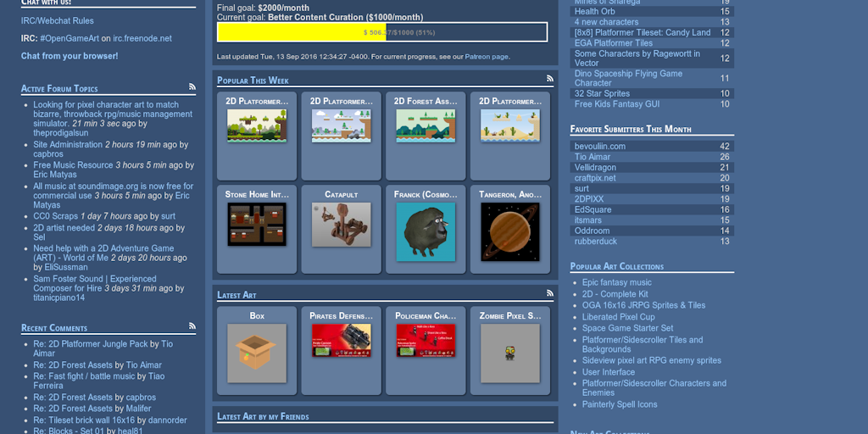Open 32 Star Sprites entry
Screen dimensions: 868x434
[603, 93]
